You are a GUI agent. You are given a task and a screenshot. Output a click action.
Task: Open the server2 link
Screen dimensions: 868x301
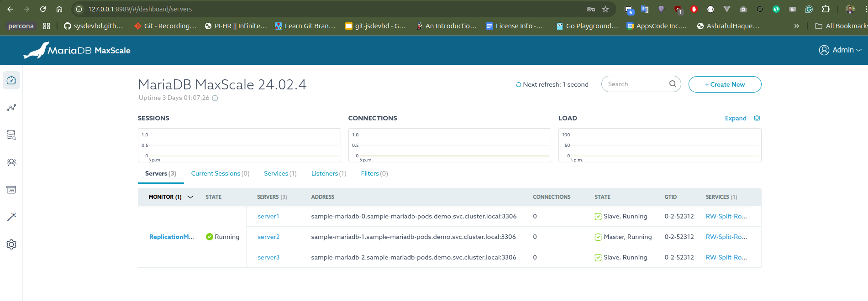(268, 237)
